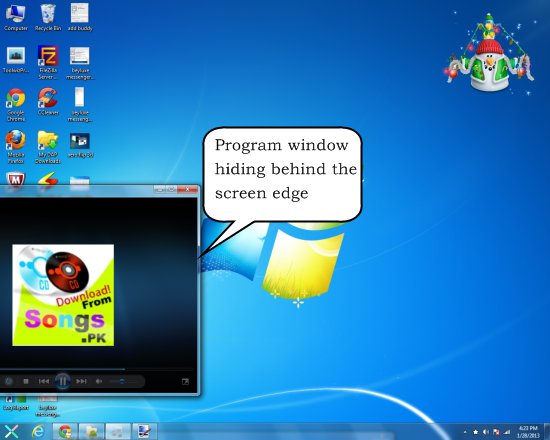Click the Songs.PK album art
The width and height of the screenshot is (550, 440).
point(63,295)
